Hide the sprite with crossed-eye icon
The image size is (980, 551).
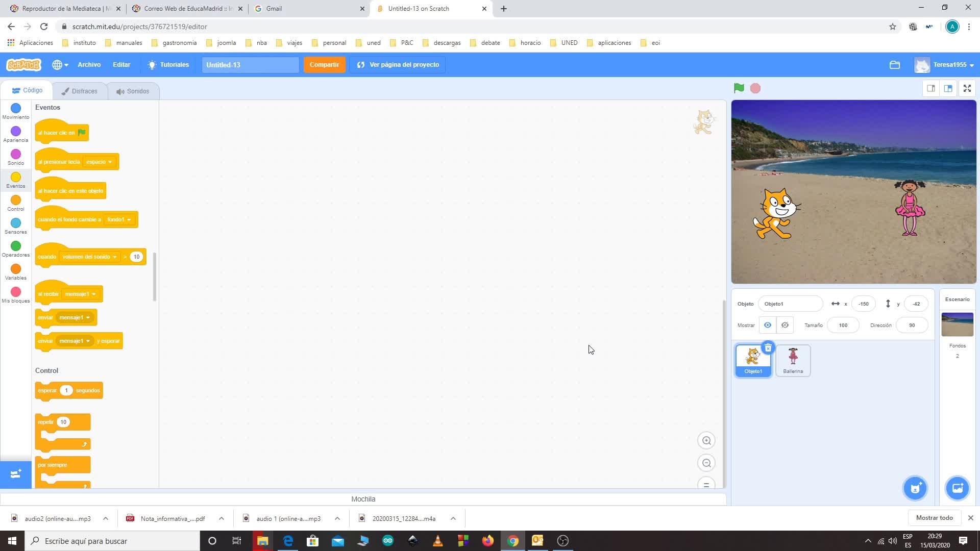point(785,325)
